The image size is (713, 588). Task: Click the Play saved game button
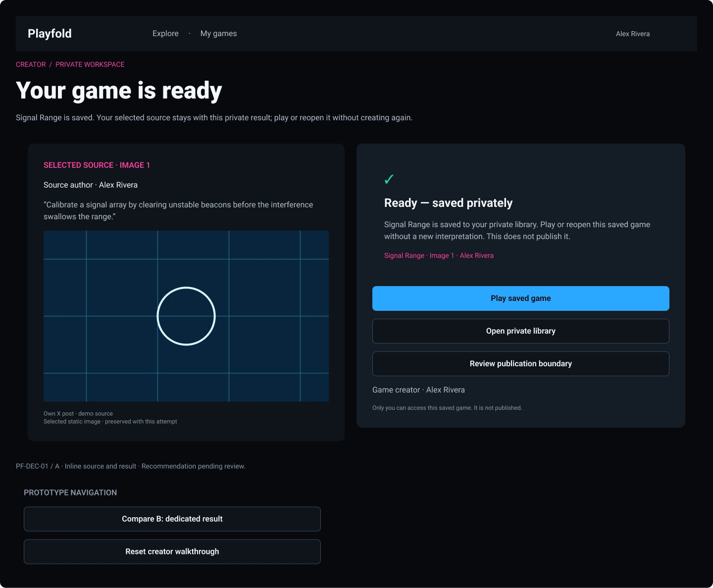521,298
